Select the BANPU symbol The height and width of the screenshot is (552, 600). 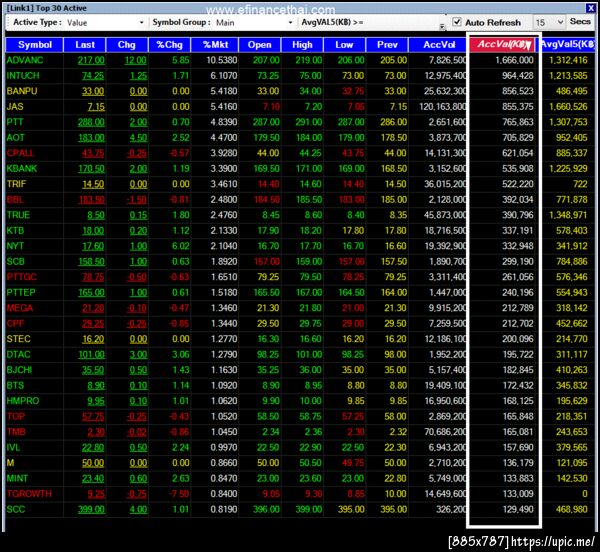tap(22, 91)
